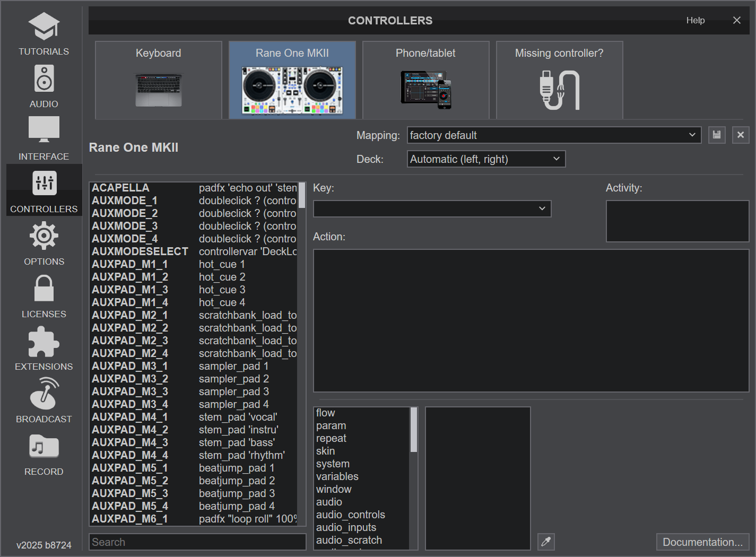
Task: Open the Mapping dropdown factory default
Action: coord(554,135)
